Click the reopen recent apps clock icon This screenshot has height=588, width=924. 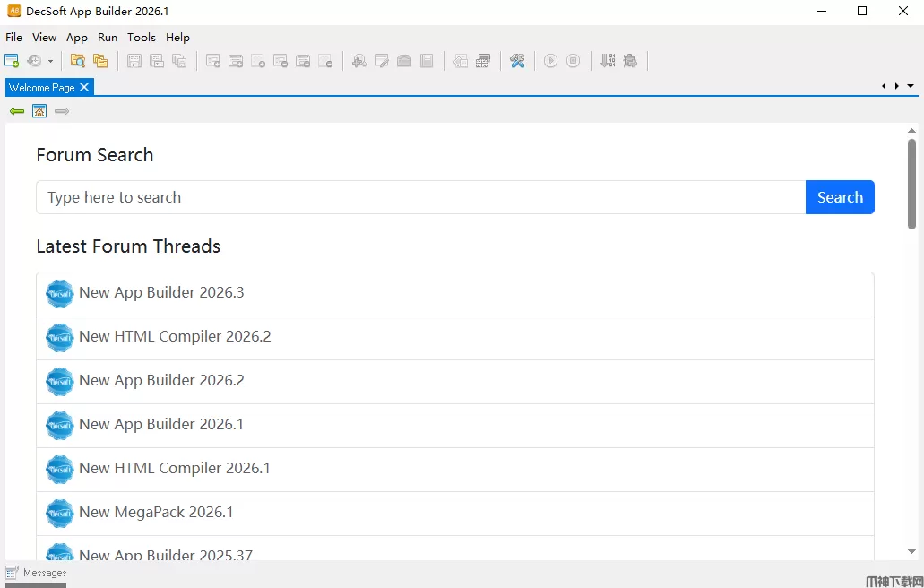tap(34, 60)
